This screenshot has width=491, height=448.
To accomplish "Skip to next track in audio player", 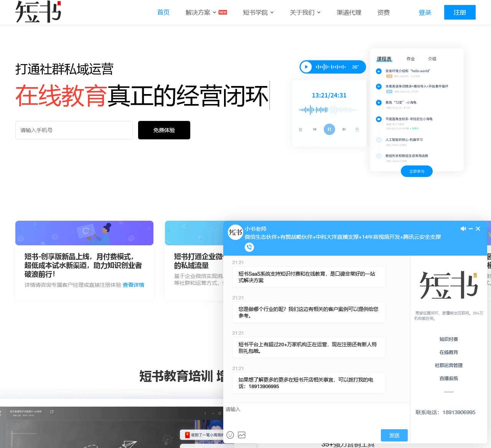I will point(344,129).
